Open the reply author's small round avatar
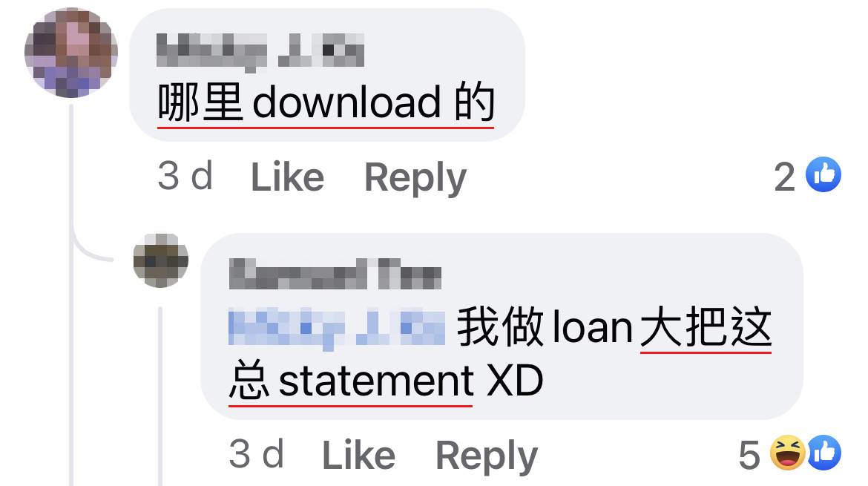The width and height of the screenshot is (868, 486). pos(160,260)
